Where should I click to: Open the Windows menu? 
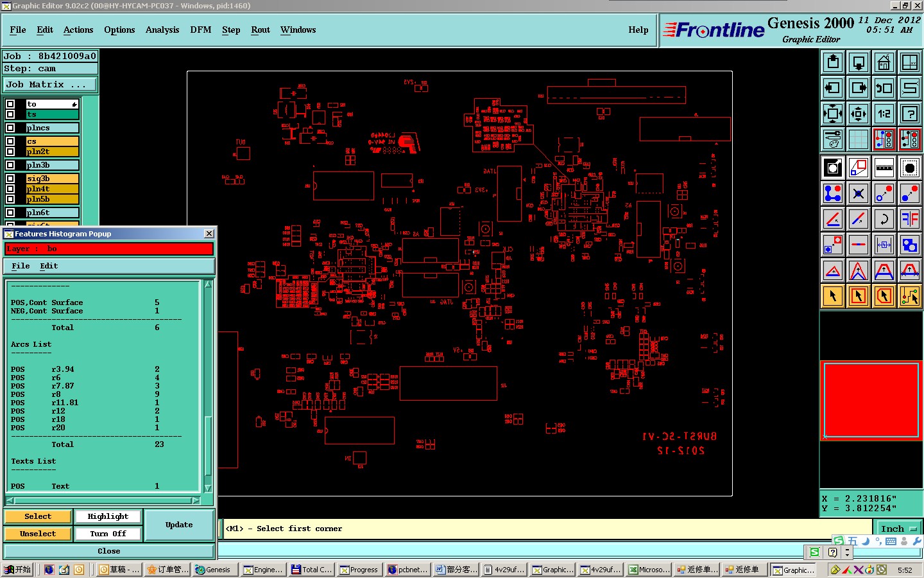click(x=298, y=30)
